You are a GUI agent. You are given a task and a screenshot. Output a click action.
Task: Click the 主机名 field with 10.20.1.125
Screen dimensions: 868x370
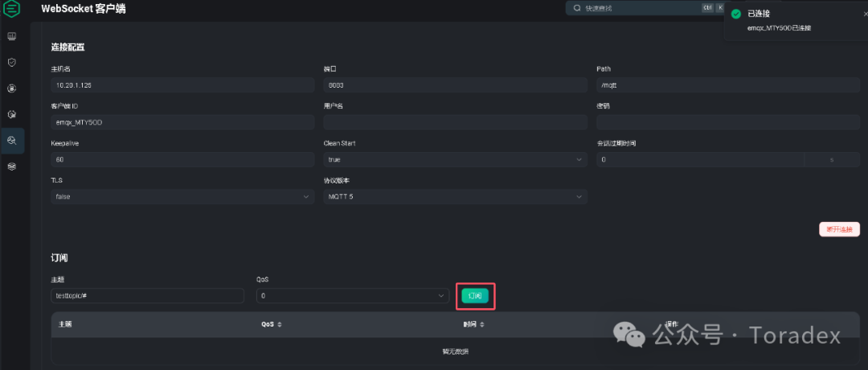coord(182,84)
